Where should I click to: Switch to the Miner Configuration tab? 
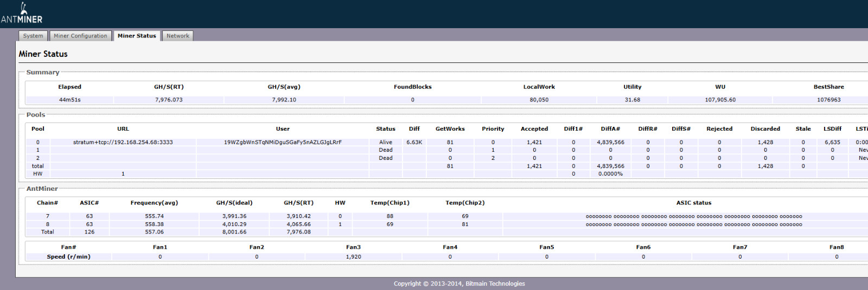80,36
